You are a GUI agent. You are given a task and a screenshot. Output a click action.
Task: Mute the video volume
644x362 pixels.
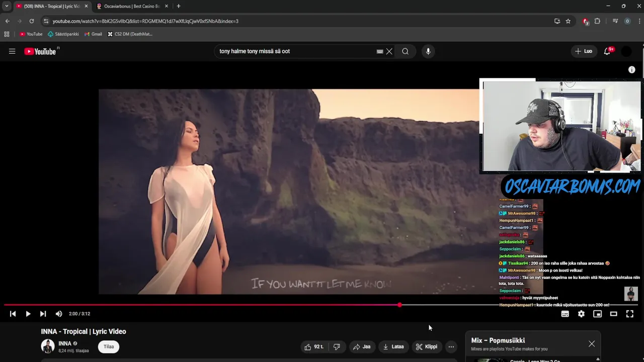pyautogui.click(x=59, y=314)
